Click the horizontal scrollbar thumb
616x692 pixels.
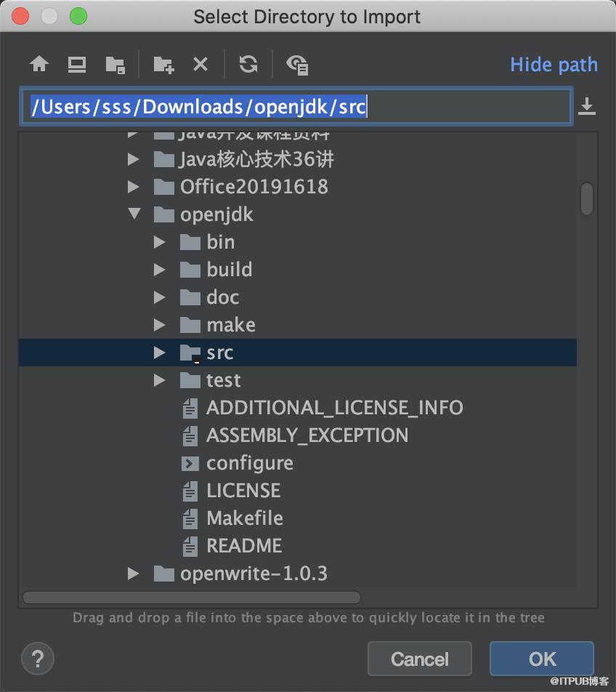pos(192,598)
